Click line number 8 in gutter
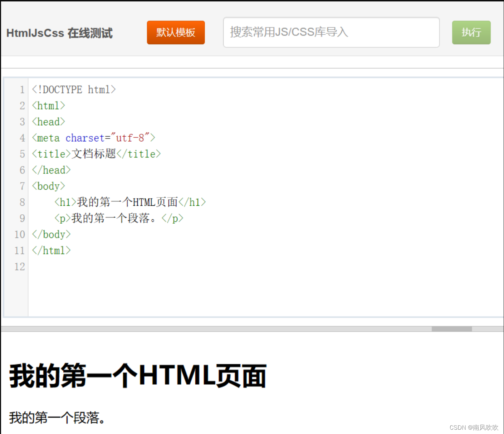504x434 pixels. [x=22, y=202]
